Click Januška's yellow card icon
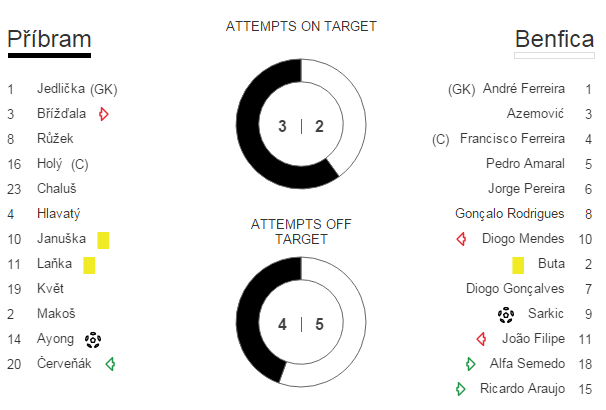The height and width of the screenshot is (410, 606). coord(103,240)
